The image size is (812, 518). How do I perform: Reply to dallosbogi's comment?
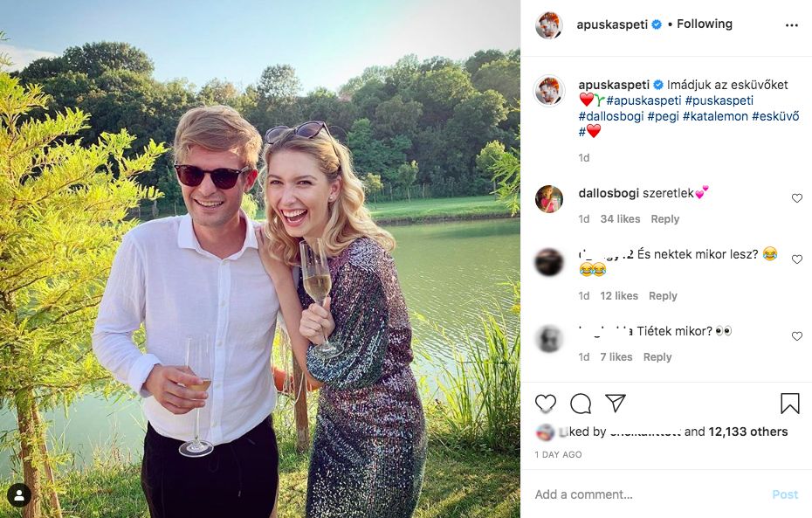[x=664, y=219]
